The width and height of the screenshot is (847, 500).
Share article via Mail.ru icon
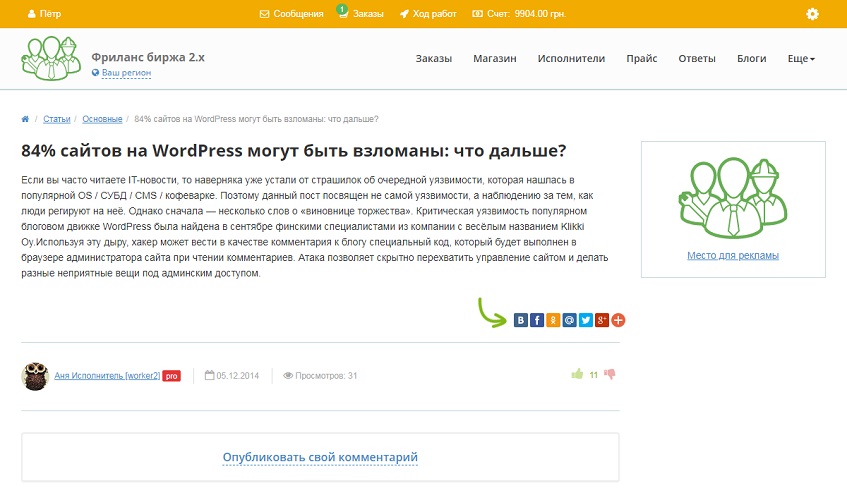[x=569, y=320]
